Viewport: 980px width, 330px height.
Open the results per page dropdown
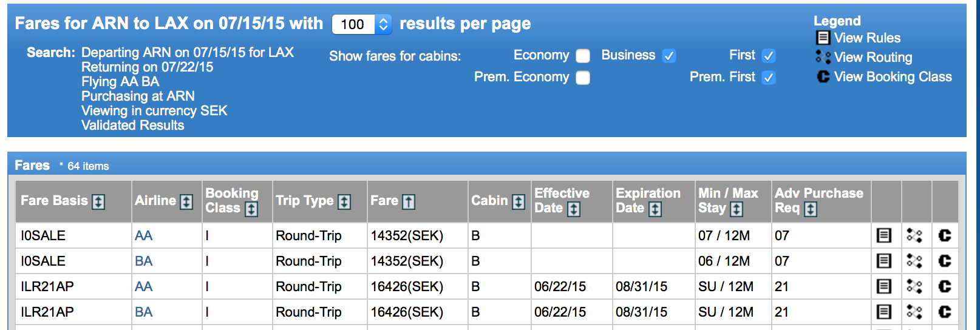click(x=362, y=24)
